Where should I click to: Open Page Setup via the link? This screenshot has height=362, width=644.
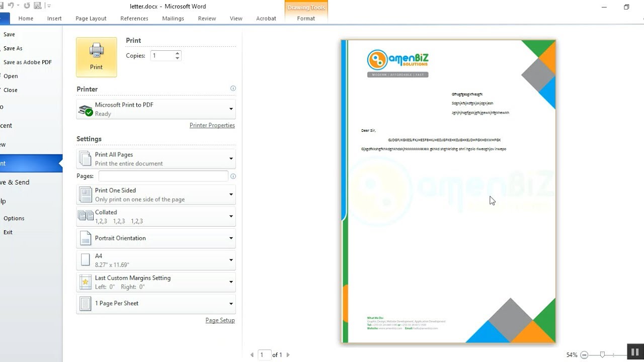(x=220, y=320)
